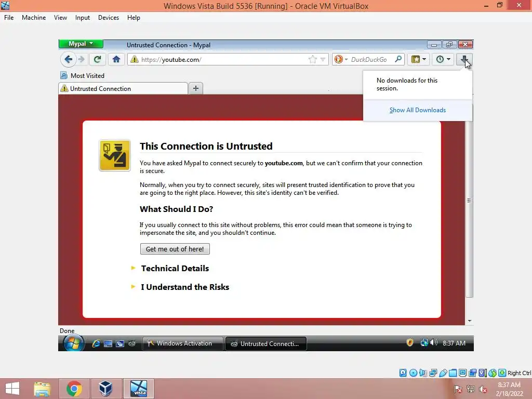Reload the page with the refresh icon
532x399 pixels.
click(x=97, y=59)
